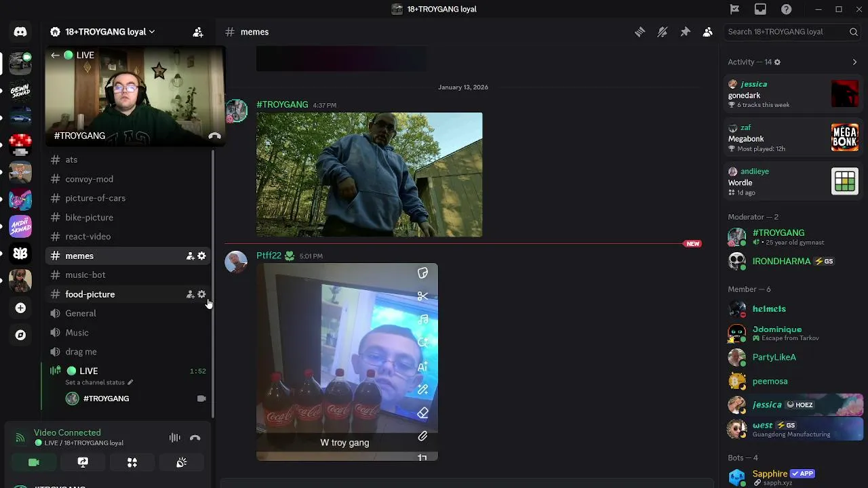
Task: Click hang-up icon on video preview
Action: coord(214,136)
